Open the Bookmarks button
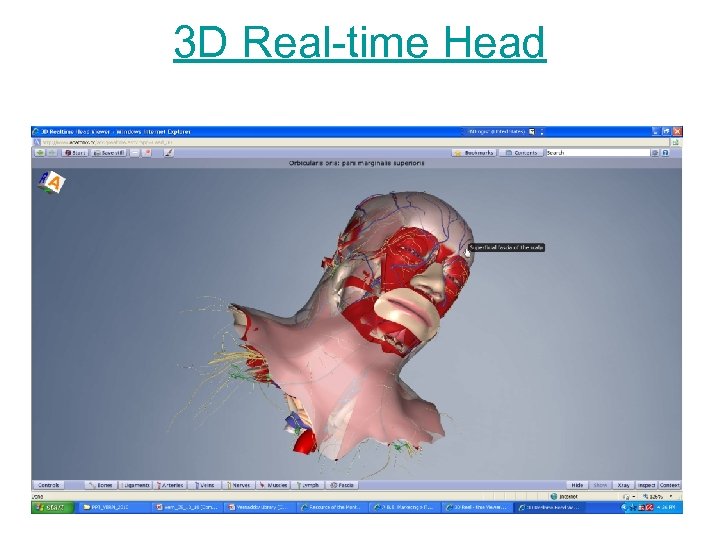The width and height of the screenshot is (720, 540). (474, 152)
